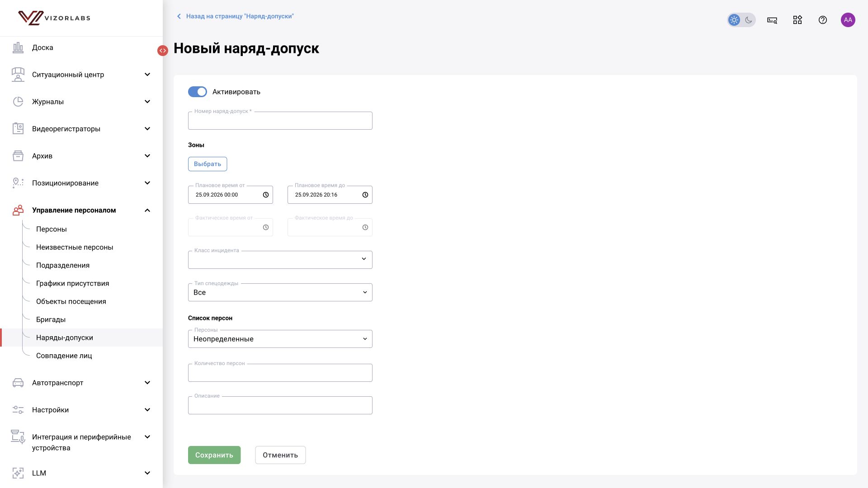868x488 pixels.
Task: Go back via Назад на страницу Наряд-допуски link
Action: click(x=235, y=16)
